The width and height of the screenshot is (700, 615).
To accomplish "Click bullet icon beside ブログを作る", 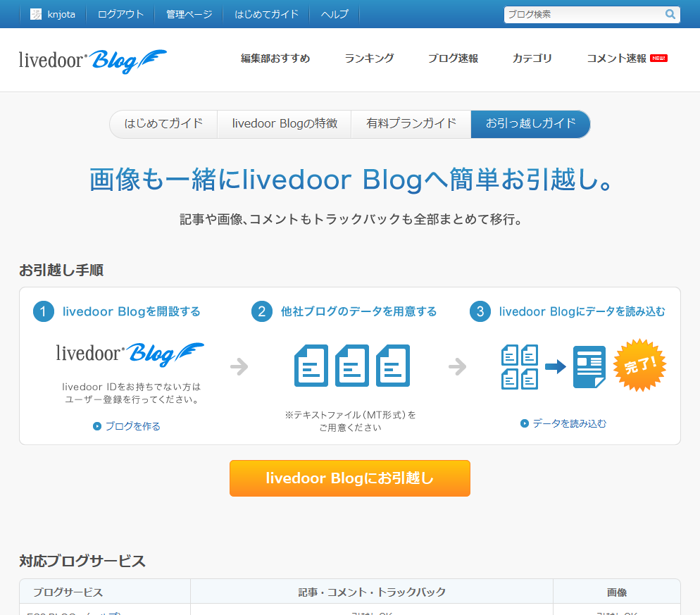I will [97, 426].
